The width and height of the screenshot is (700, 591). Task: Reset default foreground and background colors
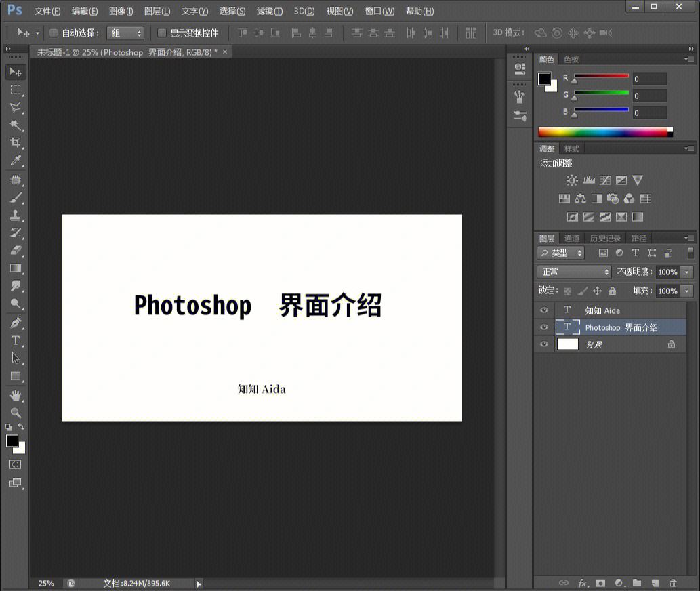(x=9, y=427)
